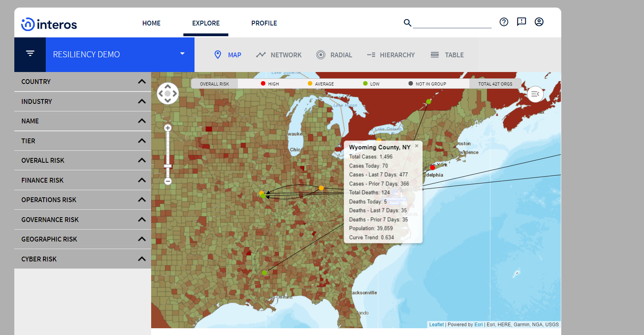The height and width of the screenshot is (335, 644).
Task: Open the Profile page
Action: pyautogui.click(x=264, y=23)
